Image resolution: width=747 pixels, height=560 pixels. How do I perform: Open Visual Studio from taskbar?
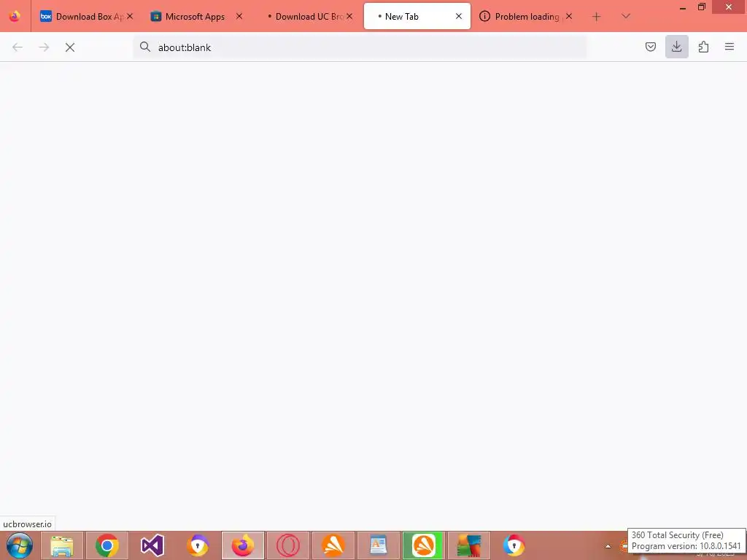[152, 545]
